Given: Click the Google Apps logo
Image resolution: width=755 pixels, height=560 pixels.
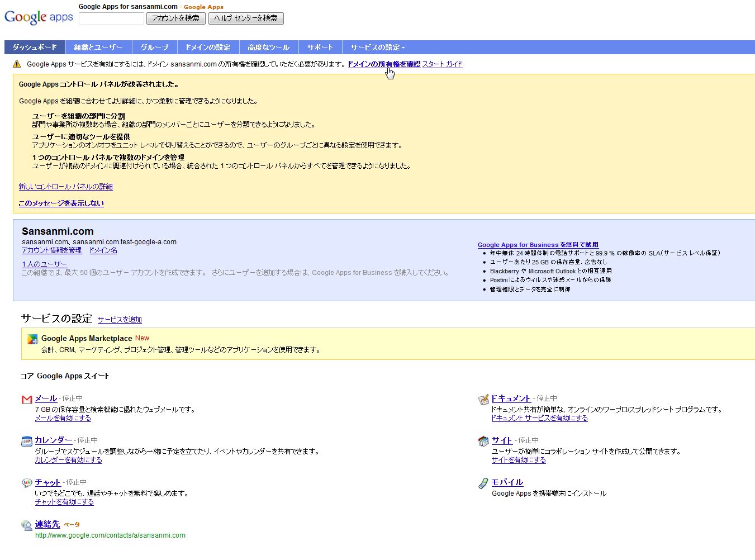Looking at the screenshot, I should [39, 17].
